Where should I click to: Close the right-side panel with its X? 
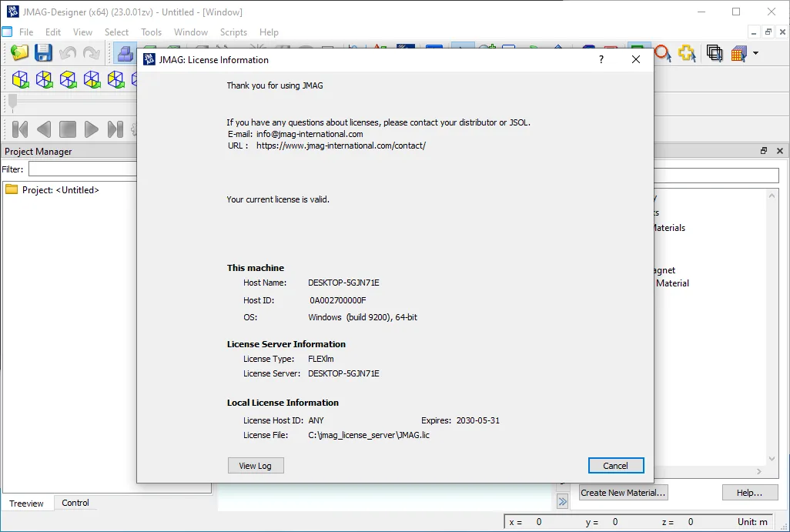(x=780, y=151)
